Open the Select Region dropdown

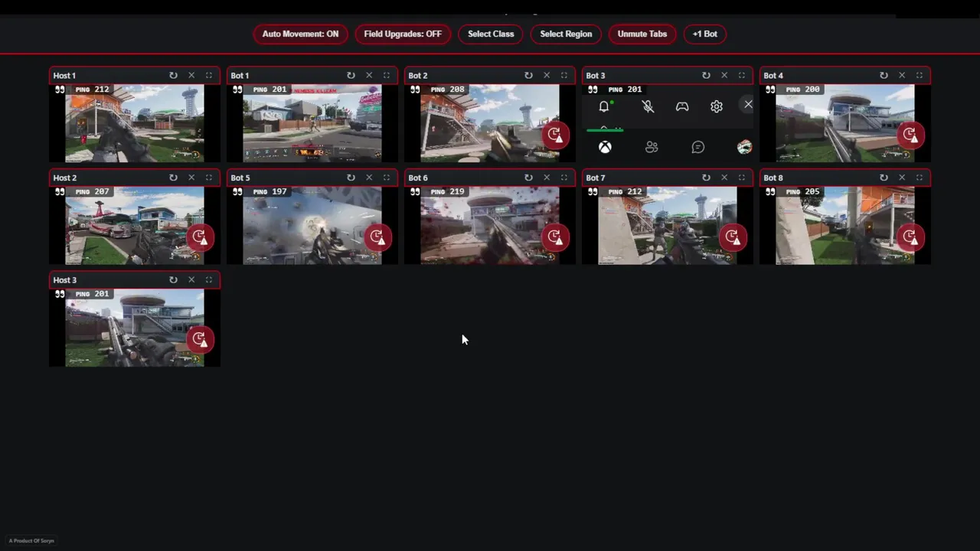pos(566,34)
